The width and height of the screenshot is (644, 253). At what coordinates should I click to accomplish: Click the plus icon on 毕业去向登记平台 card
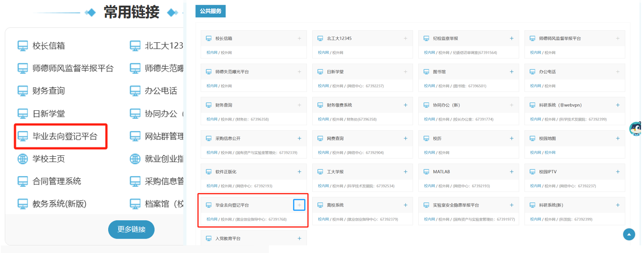[299, 205]
